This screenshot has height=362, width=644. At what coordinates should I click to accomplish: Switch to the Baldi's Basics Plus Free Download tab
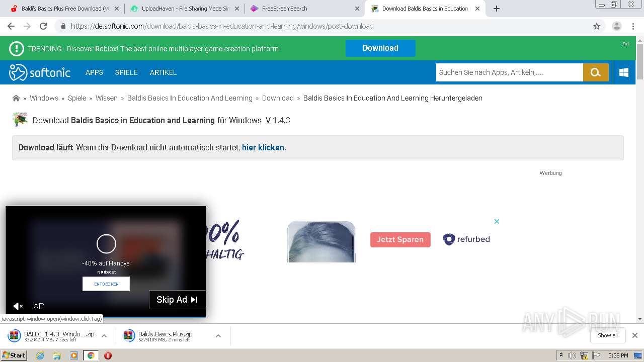pyautogui.click(x=65, y=9)
